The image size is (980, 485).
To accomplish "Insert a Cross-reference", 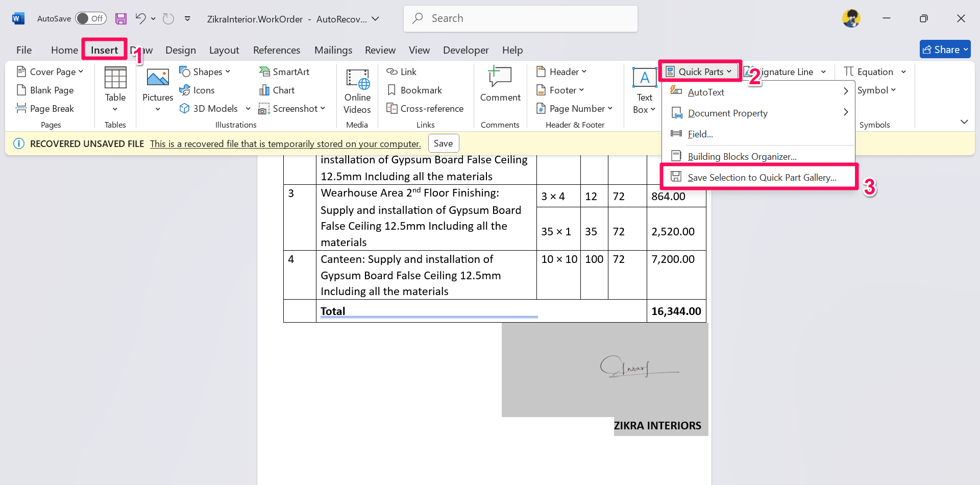I will [x=425, y=109].
